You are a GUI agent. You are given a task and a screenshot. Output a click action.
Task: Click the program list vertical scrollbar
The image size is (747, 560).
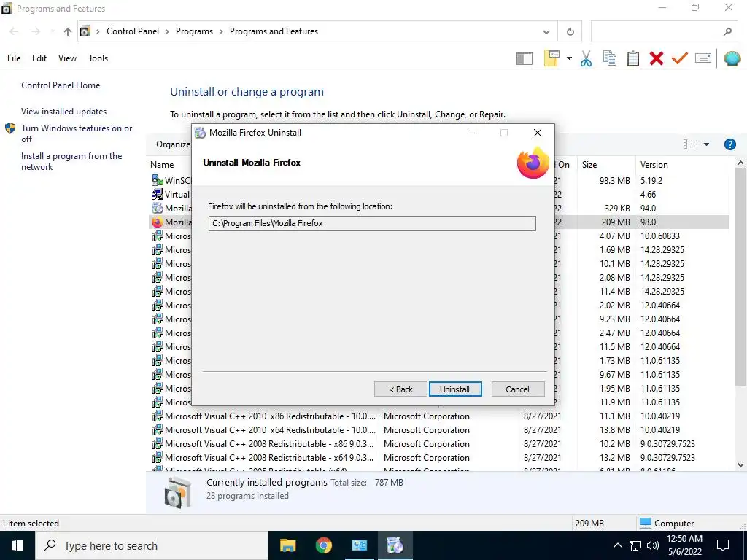(x=740, y=276)
